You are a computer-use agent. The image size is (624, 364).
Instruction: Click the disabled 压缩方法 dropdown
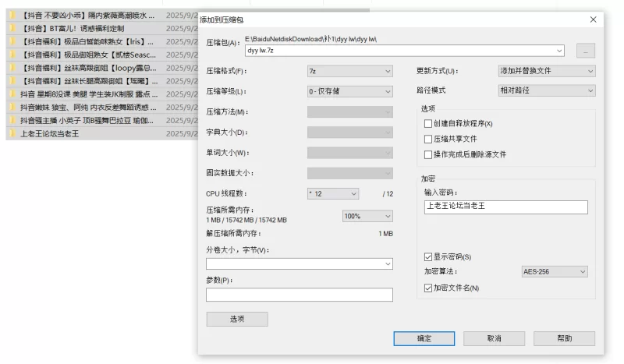coord(349,111)
